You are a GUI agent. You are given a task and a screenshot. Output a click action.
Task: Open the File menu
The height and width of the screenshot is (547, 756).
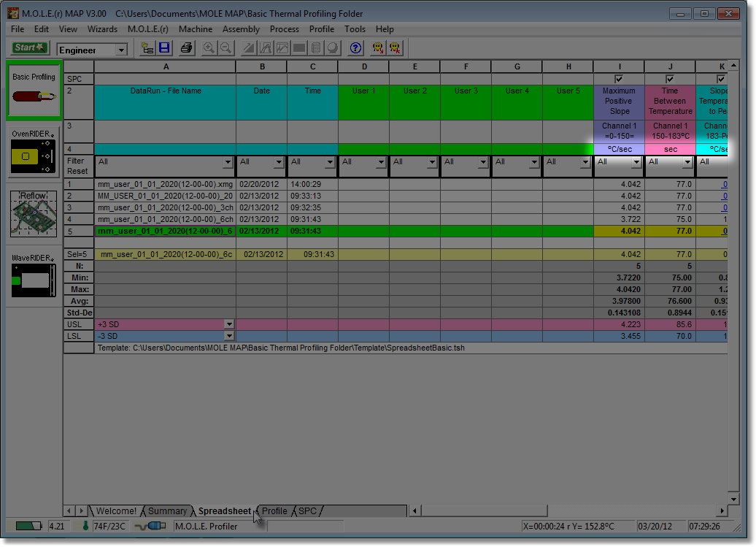pyautogui.click(x=18, y=29)
